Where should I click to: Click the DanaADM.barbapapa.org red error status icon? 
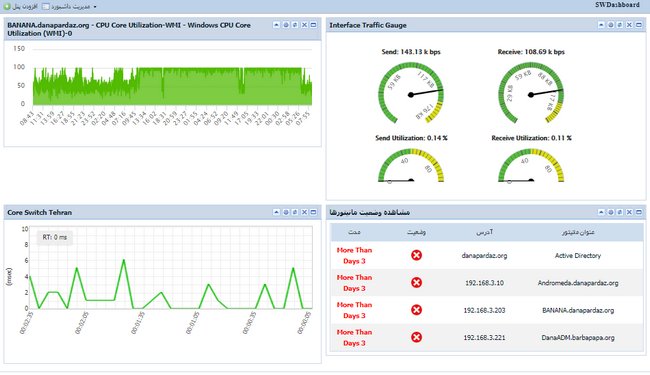click(x=417, y=337)
